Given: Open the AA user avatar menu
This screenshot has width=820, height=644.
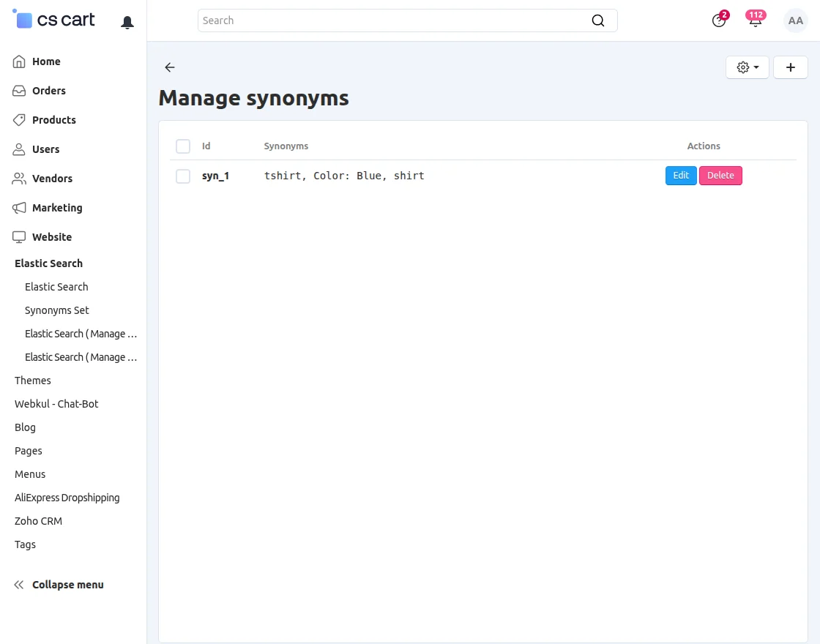Looking at the screenshot, I should 795,20.
